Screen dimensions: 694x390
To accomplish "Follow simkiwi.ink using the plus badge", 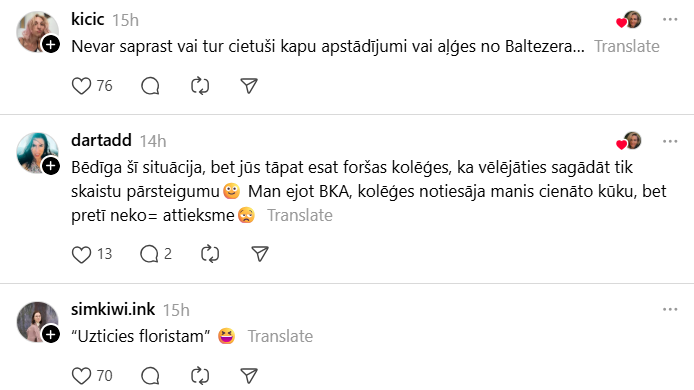I will [51, 334].
